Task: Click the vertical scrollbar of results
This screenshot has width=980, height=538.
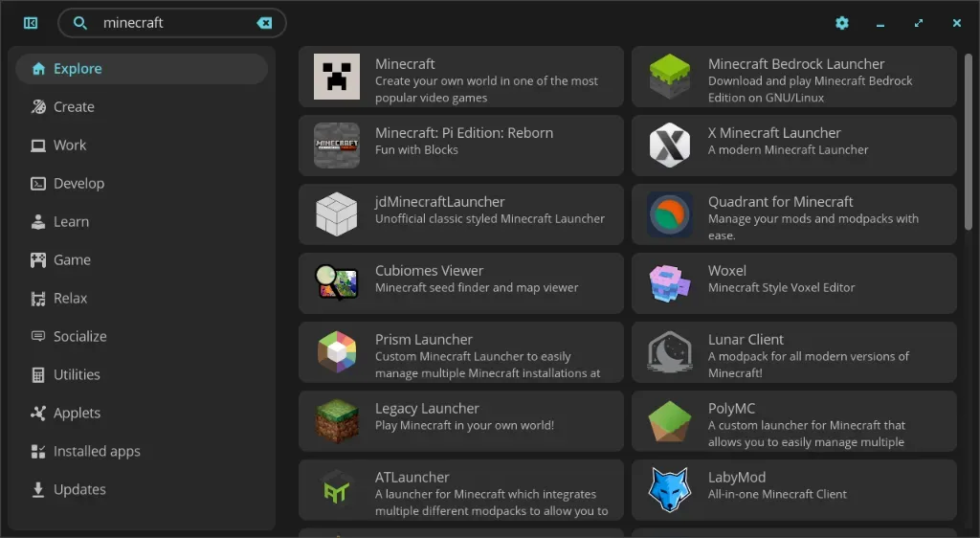Action: pos(968,142)
